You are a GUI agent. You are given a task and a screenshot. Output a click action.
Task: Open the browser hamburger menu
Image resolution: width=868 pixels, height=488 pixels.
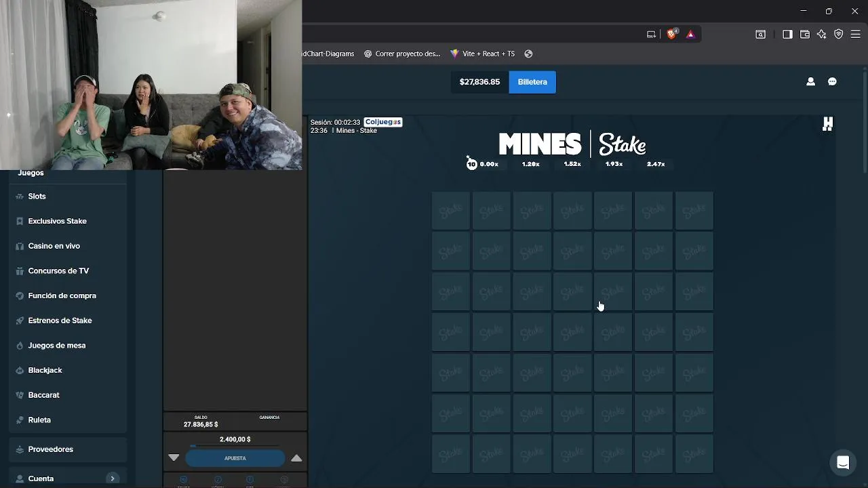point(856,34)
